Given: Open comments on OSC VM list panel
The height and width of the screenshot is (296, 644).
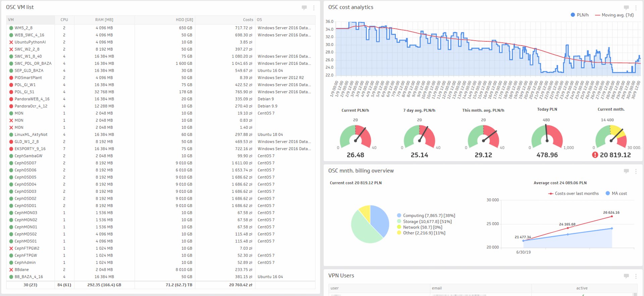Looking at the screenshot, I should point(304,7).
